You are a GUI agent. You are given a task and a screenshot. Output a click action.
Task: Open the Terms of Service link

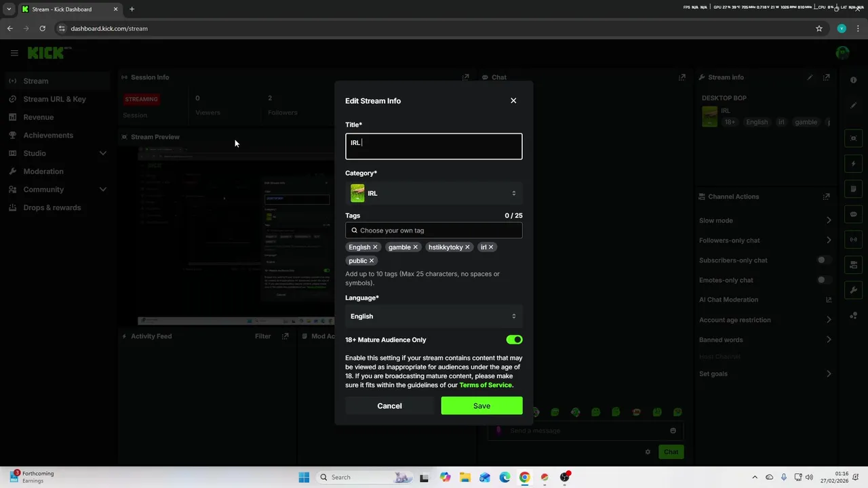pos(486,385)
